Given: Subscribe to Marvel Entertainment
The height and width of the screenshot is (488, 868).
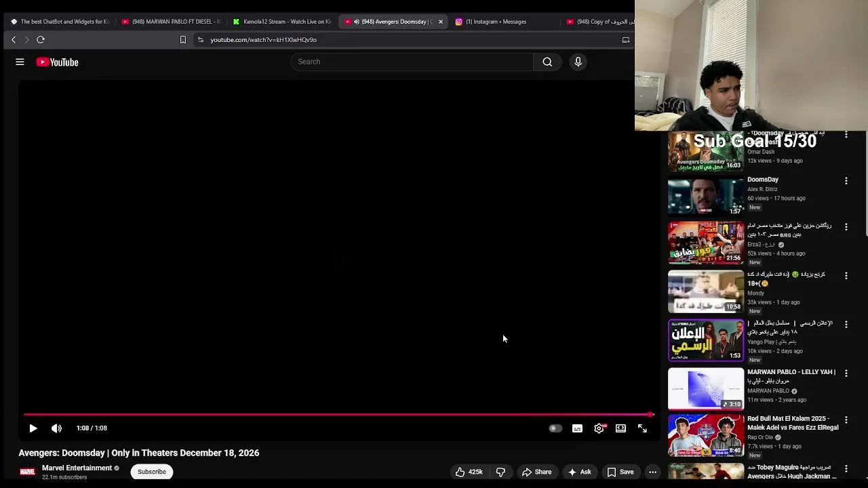Looking at the screenshot, I should 152,472.
